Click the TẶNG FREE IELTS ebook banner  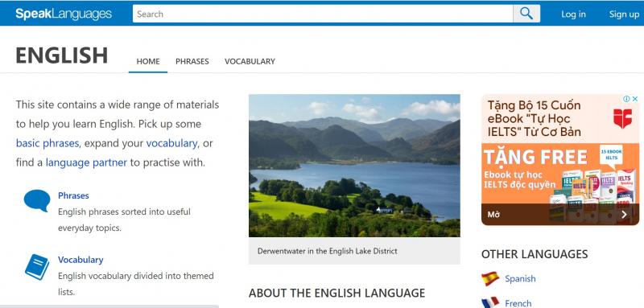[x=560, y=174]
